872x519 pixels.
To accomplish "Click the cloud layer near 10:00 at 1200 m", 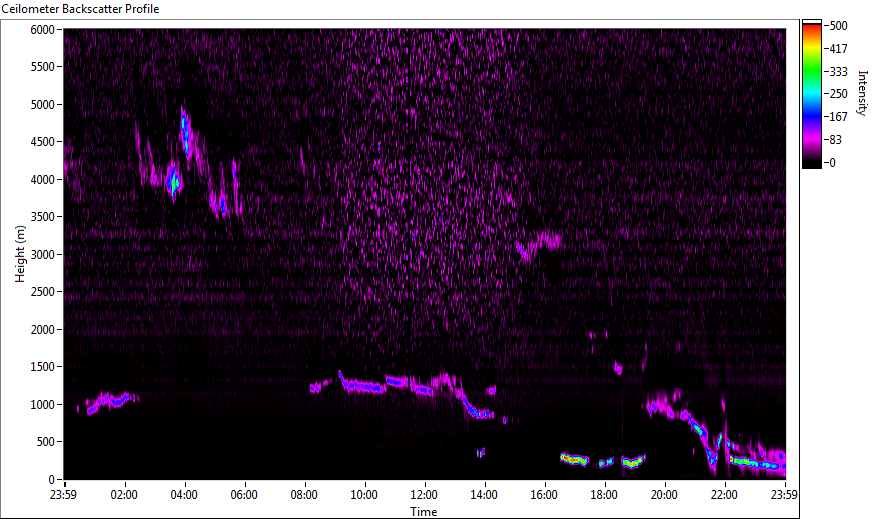I will tap(363, 385).
